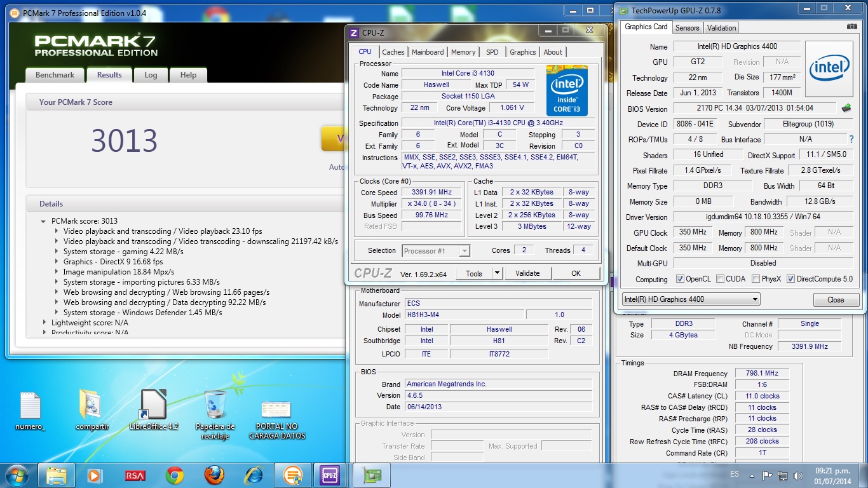Open Windows Explorer from the taskbar

click(x=57, y=475)
